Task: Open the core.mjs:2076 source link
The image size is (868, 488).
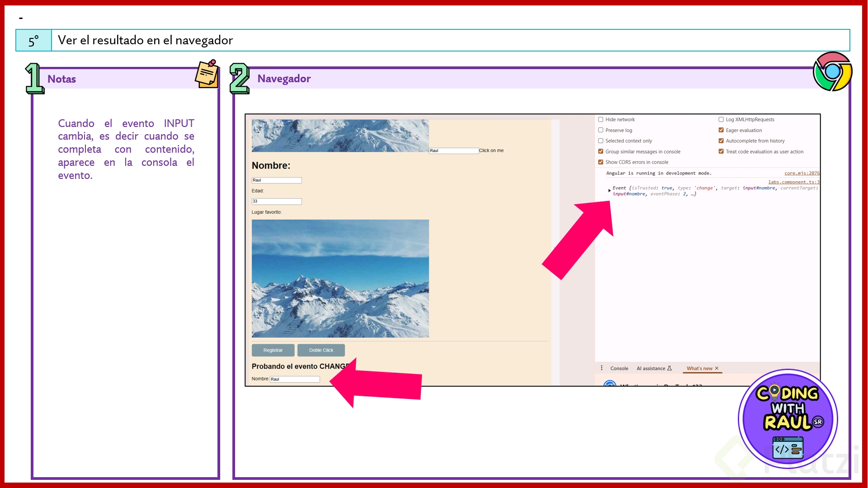Action: [x=802, y=173]
